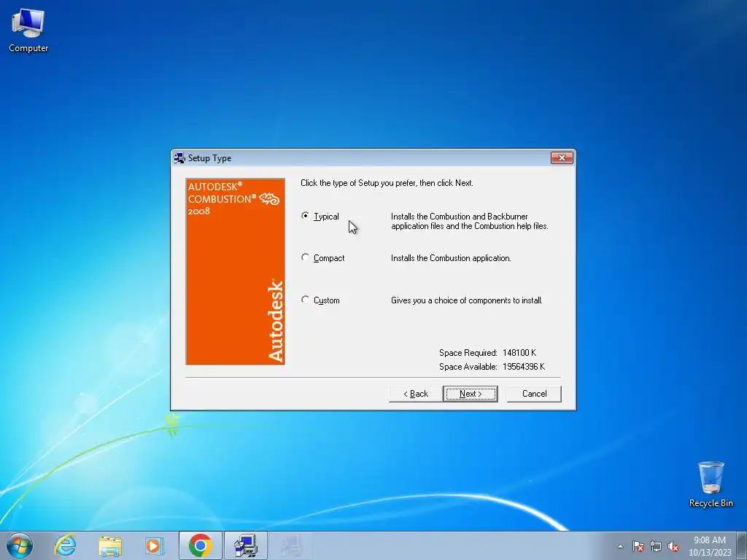
Task: Go back with the Back button
Action: pos(415,394)
